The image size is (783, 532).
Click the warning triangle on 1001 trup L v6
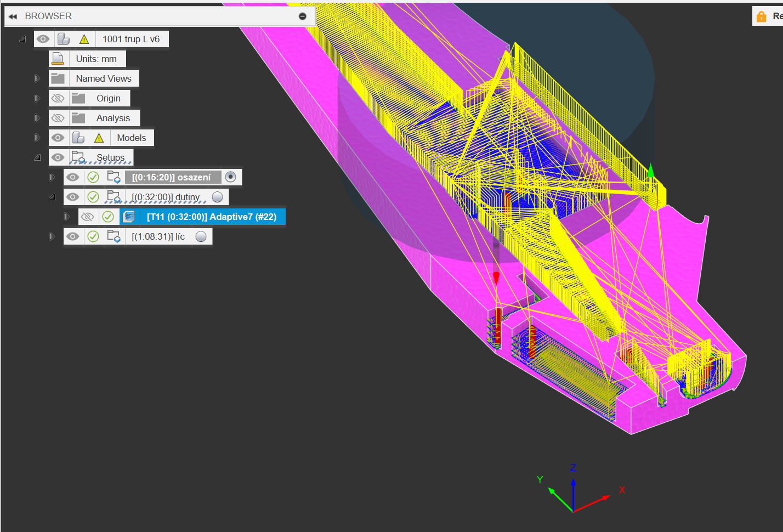pos(84,39)
